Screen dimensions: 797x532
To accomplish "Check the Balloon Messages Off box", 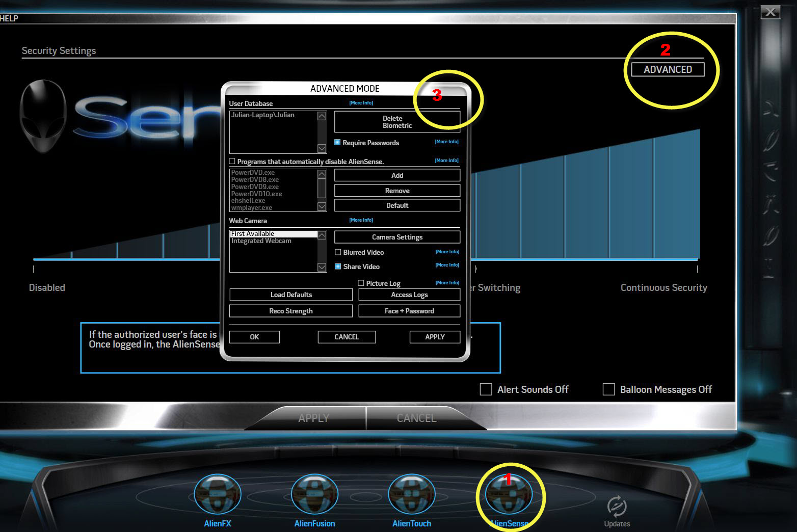I will tap(609, 389).
